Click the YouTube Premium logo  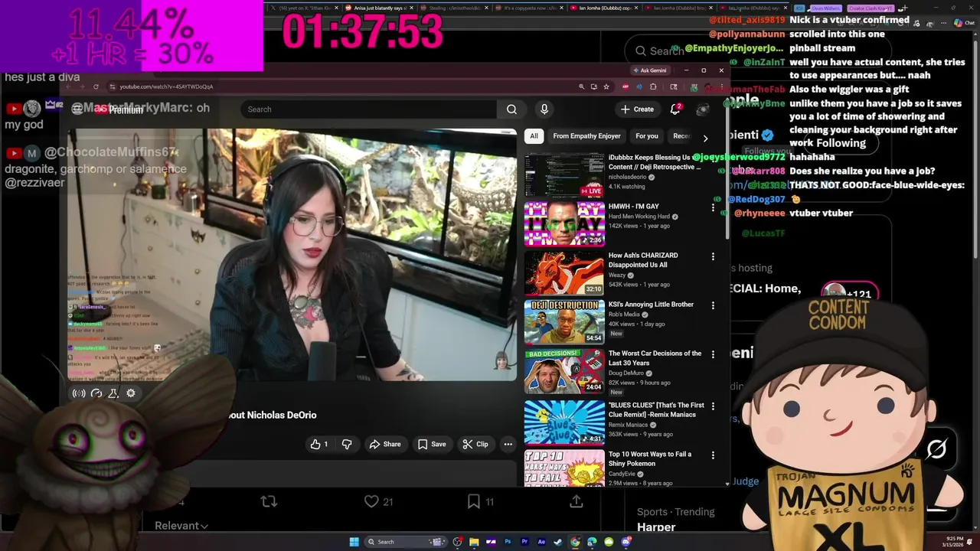pos(118,109)
